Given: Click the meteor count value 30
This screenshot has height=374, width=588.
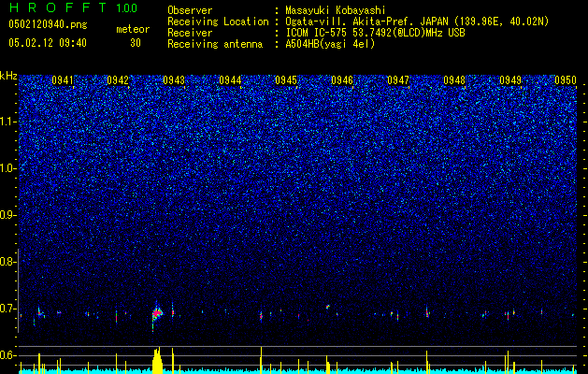Looking at the screenshot, I should (136, 43).
